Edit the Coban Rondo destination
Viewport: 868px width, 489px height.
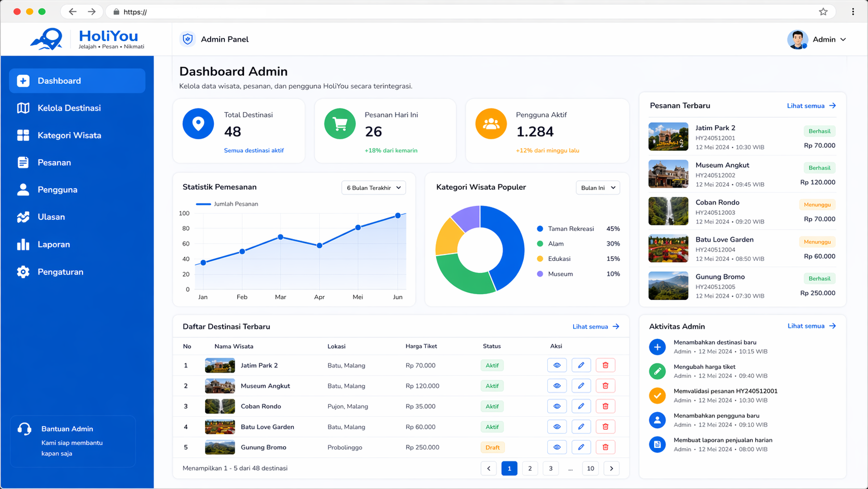[x=581, y=406]
